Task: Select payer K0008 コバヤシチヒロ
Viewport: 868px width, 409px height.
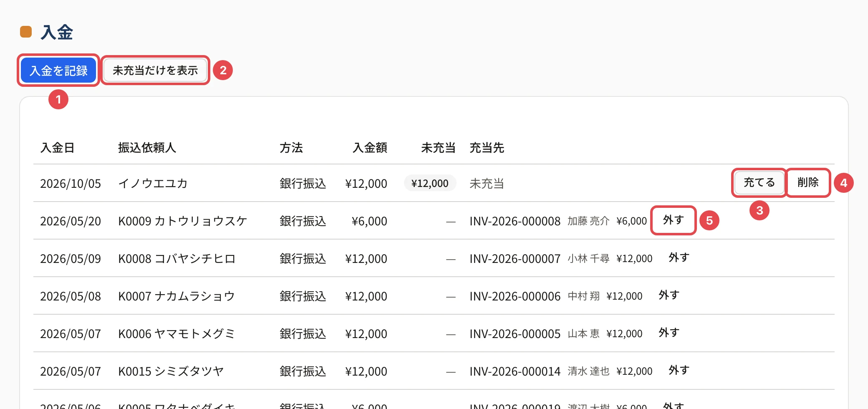Action: pos(177,259)
